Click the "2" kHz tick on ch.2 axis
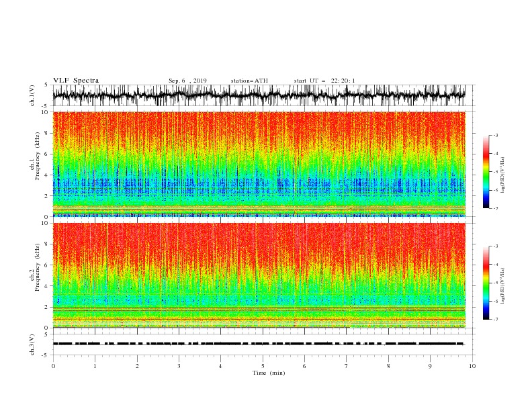Image resolution: width=532 pixels, height=411 pixels. [46, 307]
